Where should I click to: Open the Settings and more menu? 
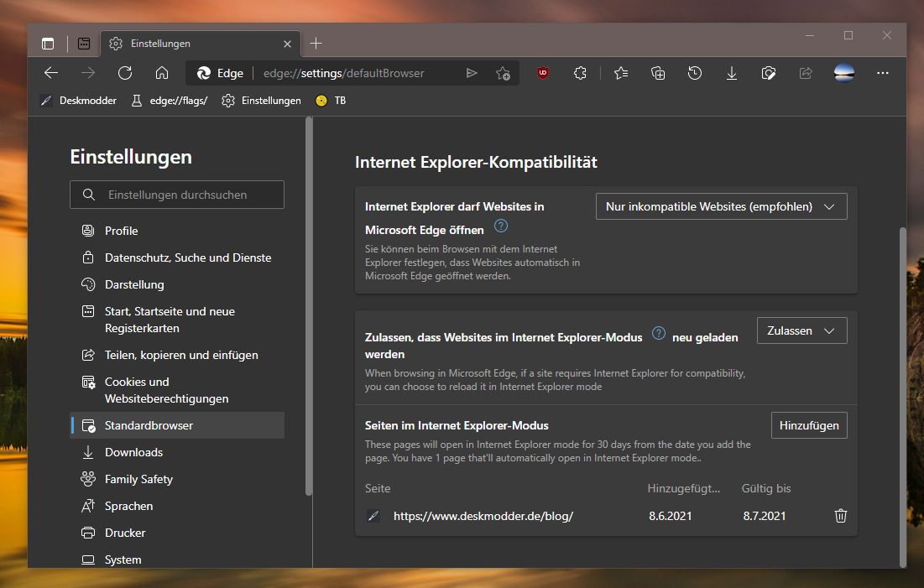point(882,73)
